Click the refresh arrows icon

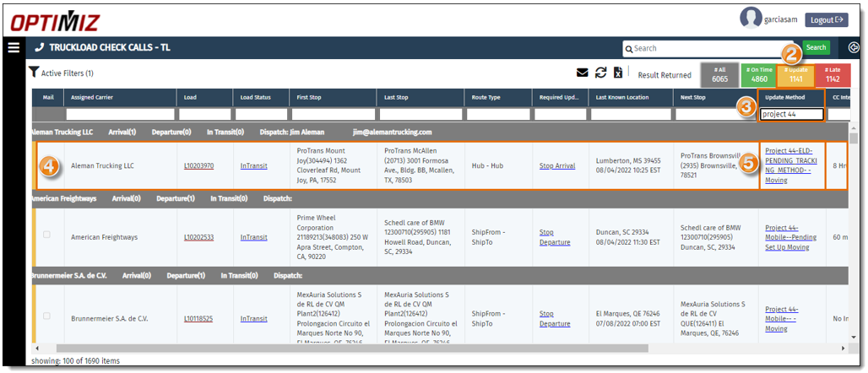pos(600,72)
